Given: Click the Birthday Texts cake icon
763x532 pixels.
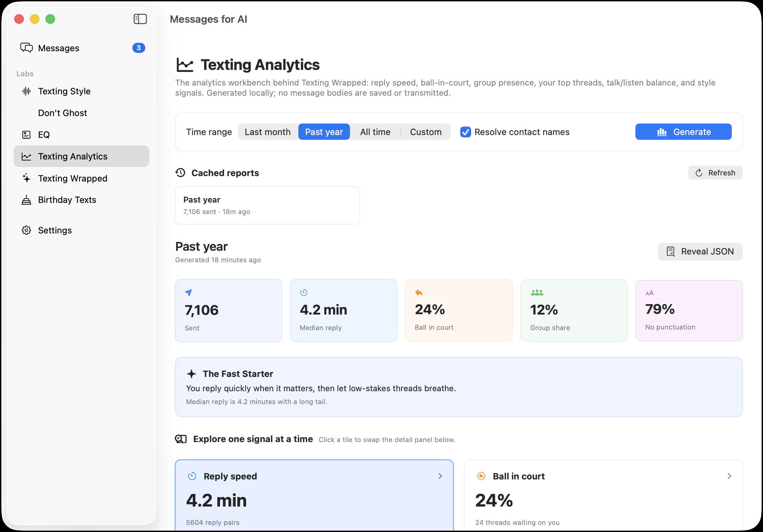Looking at the screenshot, I should click(26, 200).
